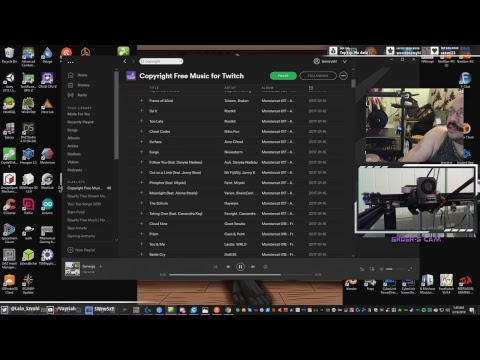Open the play queue icon
This screenshot has height=360, width=480.
[x=362, y=269]
